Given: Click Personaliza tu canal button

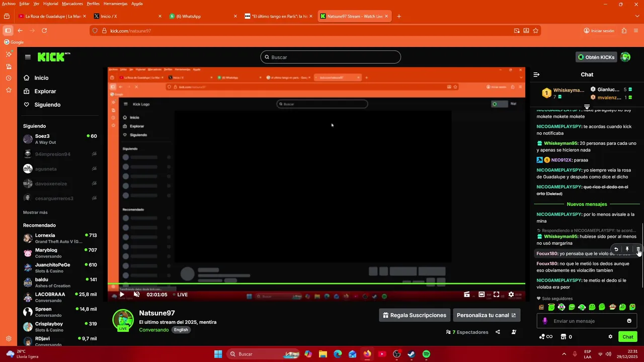Looking at the screenshot, I should coord(487,315).
